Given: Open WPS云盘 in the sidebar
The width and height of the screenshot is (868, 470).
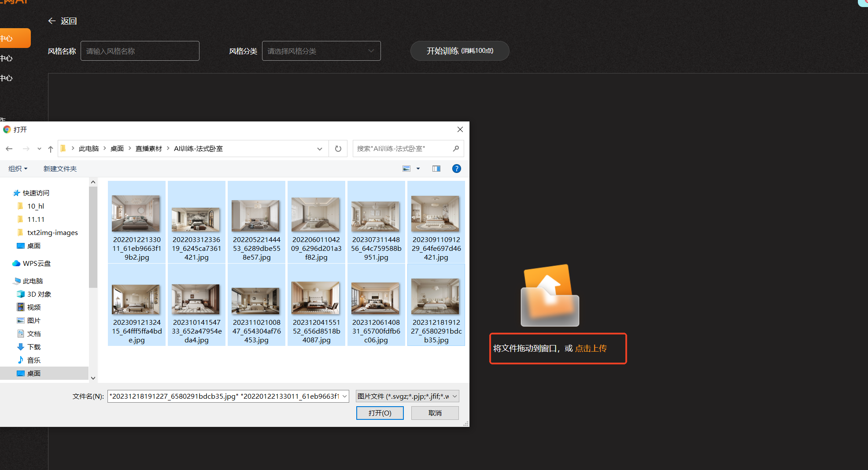Looking at the screenshot, I should 37,263.
